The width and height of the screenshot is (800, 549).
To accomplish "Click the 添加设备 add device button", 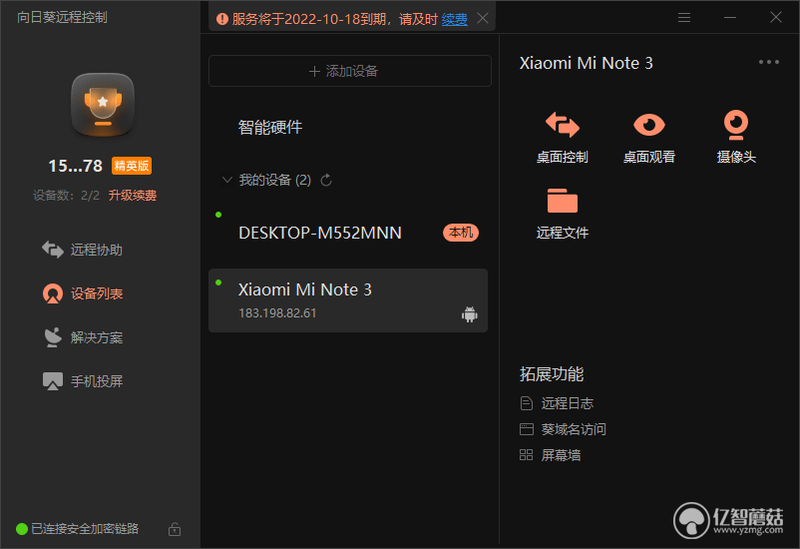I will 350,71.
